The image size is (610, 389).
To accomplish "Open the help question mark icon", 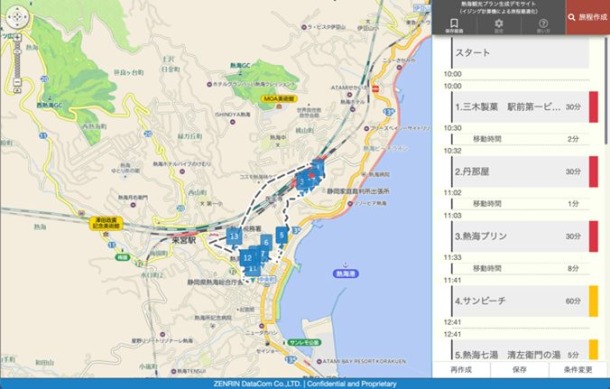I will click(543, 25).
